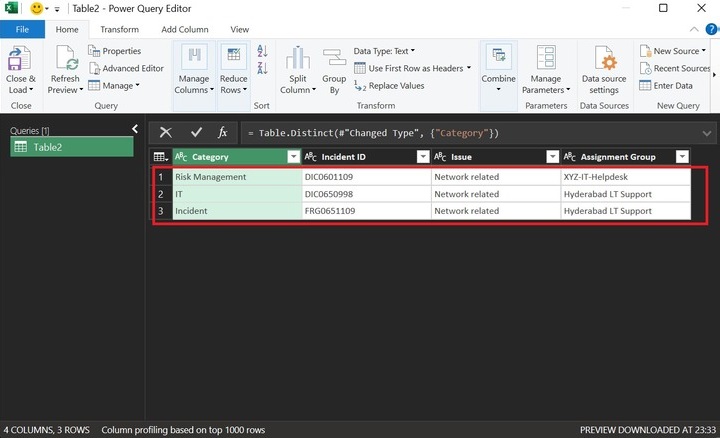Collapse the Queries pane
The image size is (720, 438).
click(135, 129)
